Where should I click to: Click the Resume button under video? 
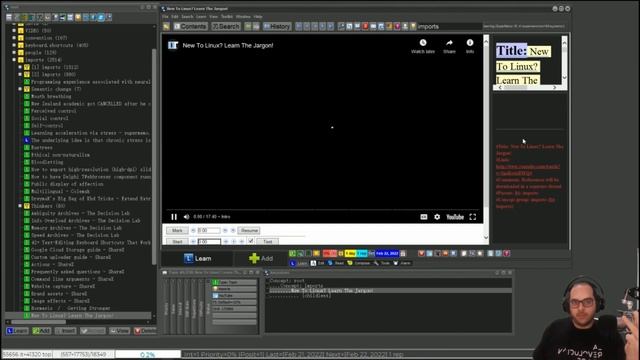[249, 231]
